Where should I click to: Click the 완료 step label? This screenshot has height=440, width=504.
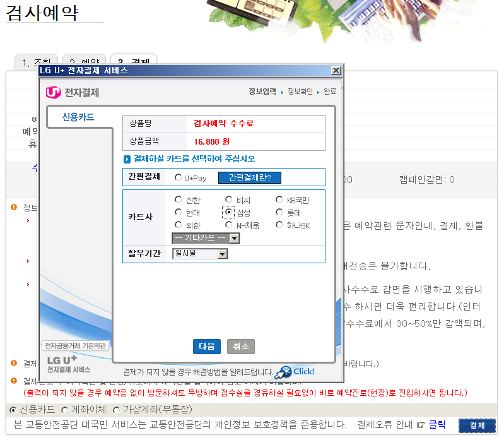(330, 92)
